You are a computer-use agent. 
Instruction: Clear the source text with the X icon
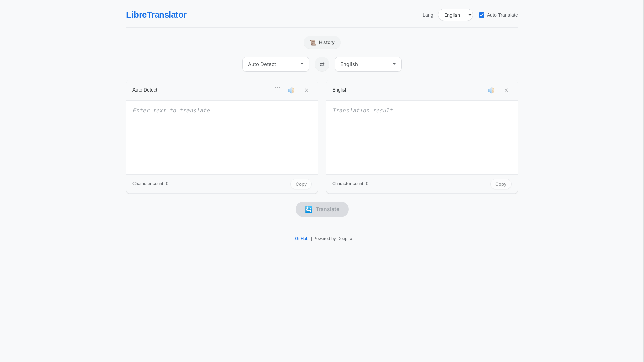click(x=306, y=90)
